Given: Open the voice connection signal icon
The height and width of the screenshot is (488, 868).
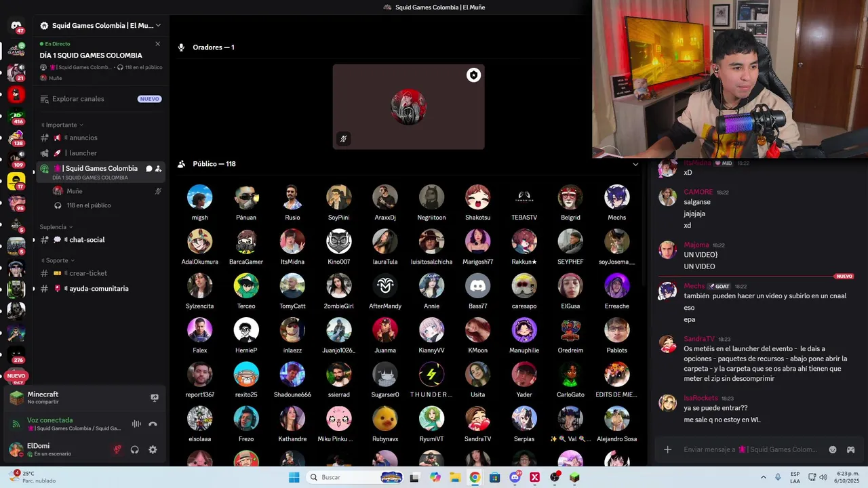Looking at the screenshot, I should 16,424.
